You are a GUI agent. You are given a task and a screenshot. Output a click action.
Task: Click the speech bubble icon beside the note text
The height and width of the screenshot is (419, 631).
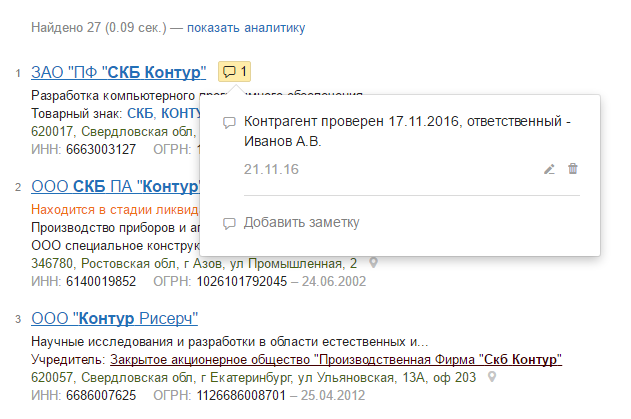tap(229, 123)
